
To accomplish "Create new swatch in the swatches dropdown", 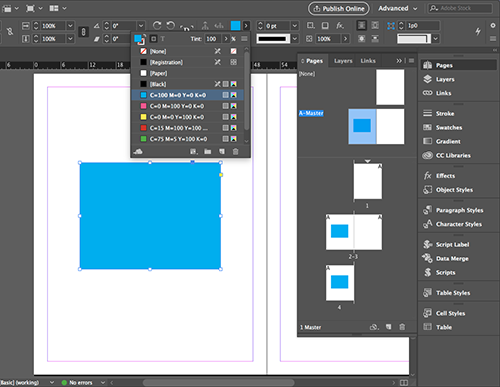I will tap(222, 151).
